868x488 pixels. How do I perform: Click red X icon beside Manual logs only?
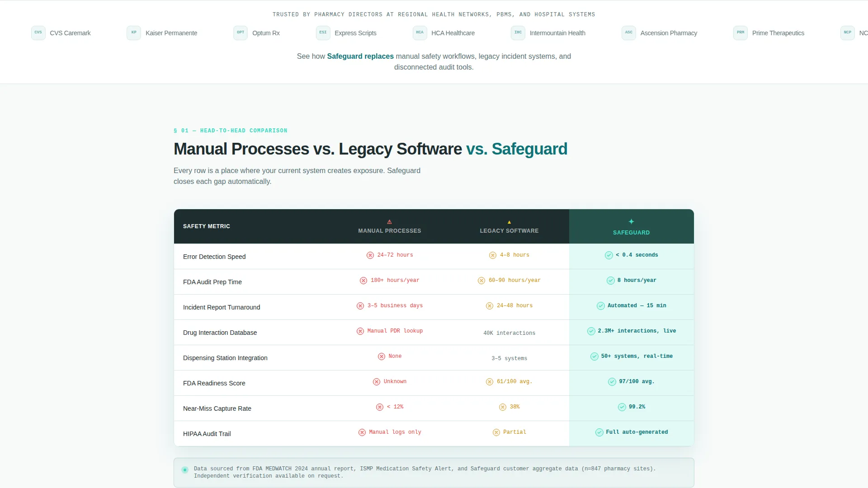point(362,432)
